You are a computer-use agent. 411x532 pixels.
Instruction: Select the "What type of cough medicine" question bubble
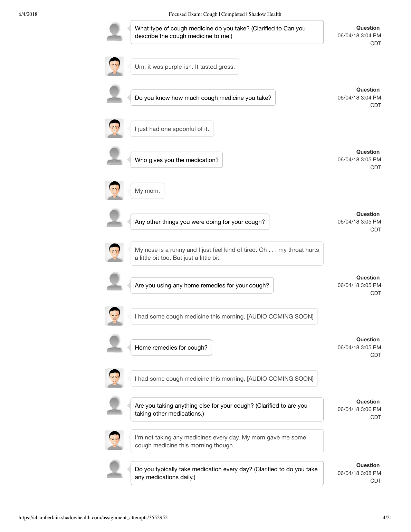tap(227, 32)
